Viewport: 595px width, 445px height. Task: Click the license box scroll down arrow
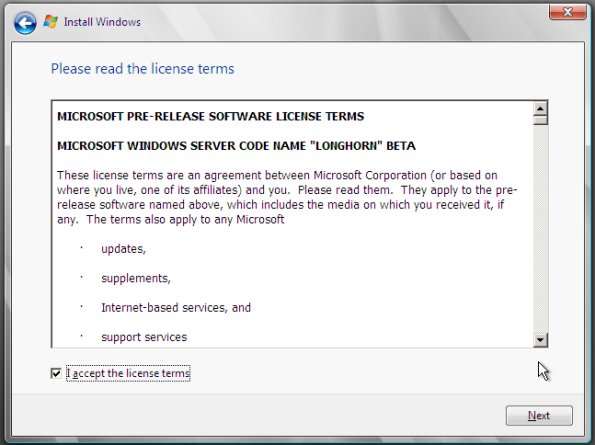click(x=540, y=340)
